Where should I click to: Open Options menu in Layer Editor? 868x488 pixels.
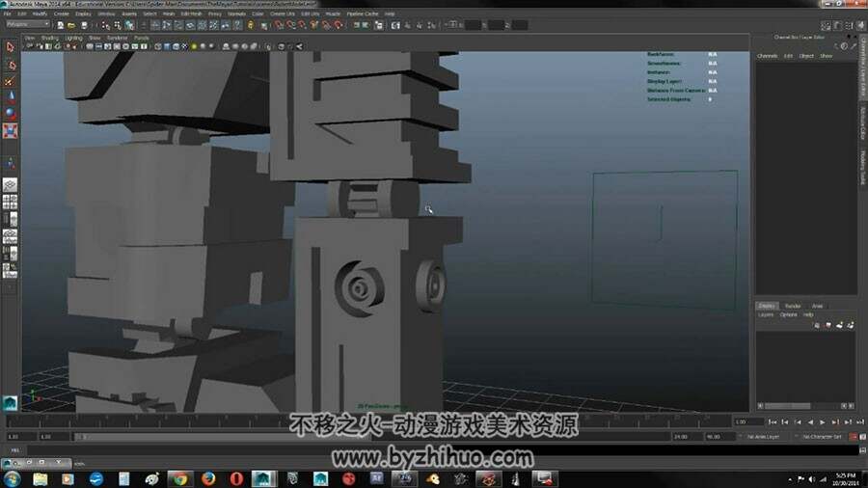tap(788, 314)
